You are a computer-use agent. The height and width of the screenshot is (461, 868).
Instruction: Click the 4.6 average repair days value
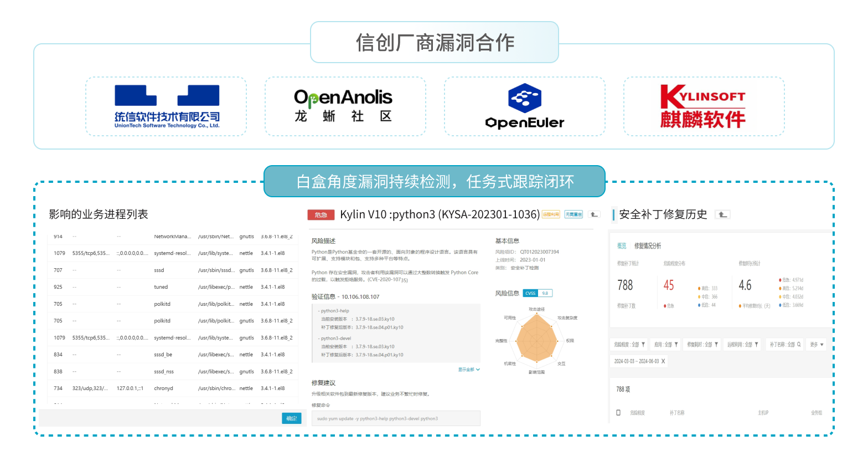click(745, 285)
